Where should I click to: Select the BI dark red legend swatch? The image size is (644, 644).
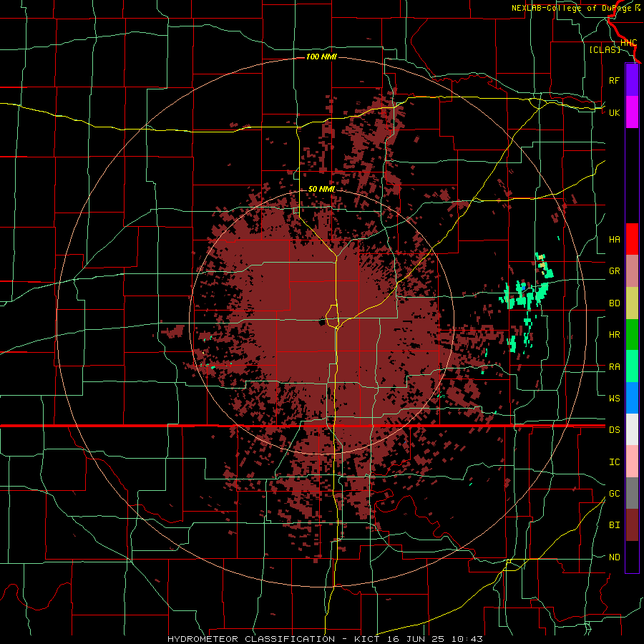(x=632, y=525)
